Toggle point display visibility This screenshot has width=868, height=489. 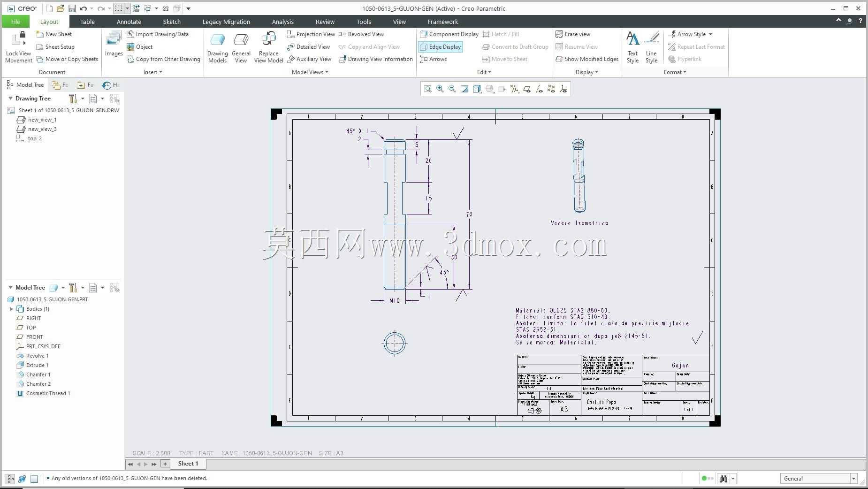(x=551, y=89)
